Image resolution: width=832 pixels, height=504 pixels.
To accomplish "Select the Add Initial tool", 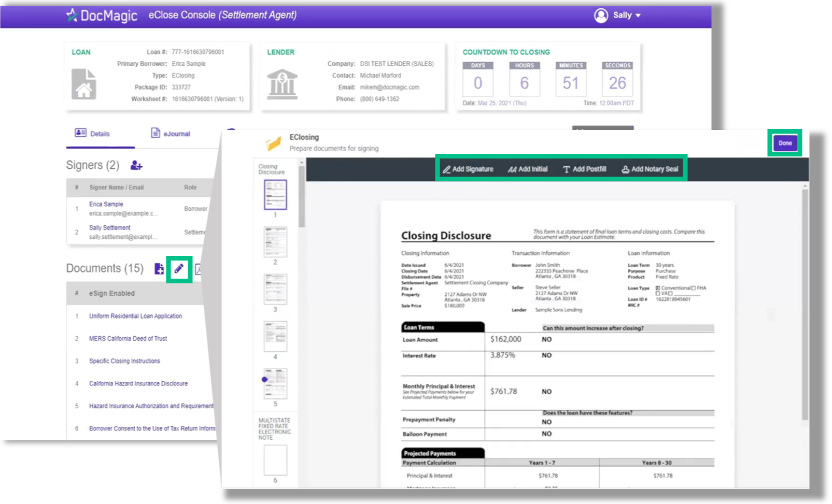I will (528, 169).
